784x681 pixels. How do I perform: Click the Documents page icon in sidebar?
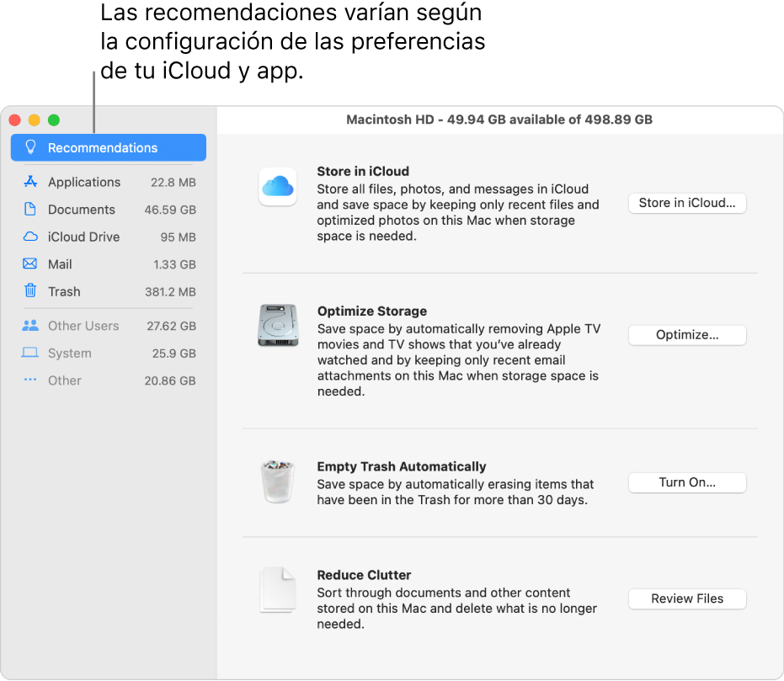coord(30,209)
